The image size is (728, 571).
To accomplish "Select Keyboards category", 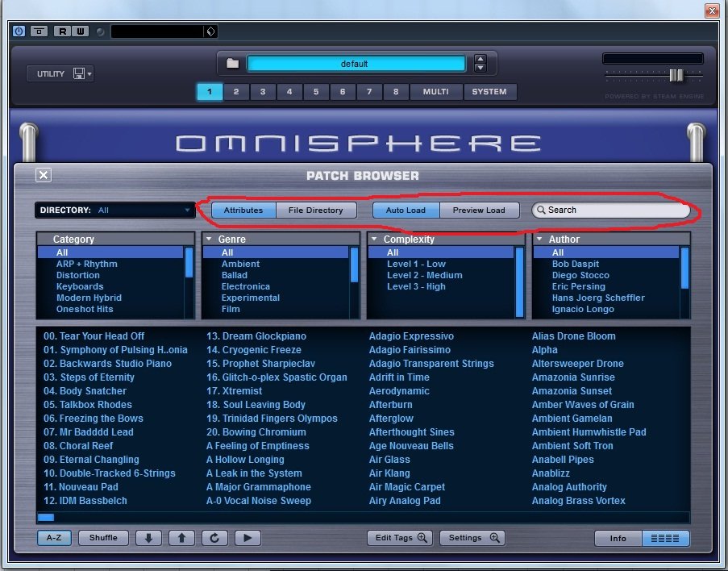I will [x=80, y=286].
